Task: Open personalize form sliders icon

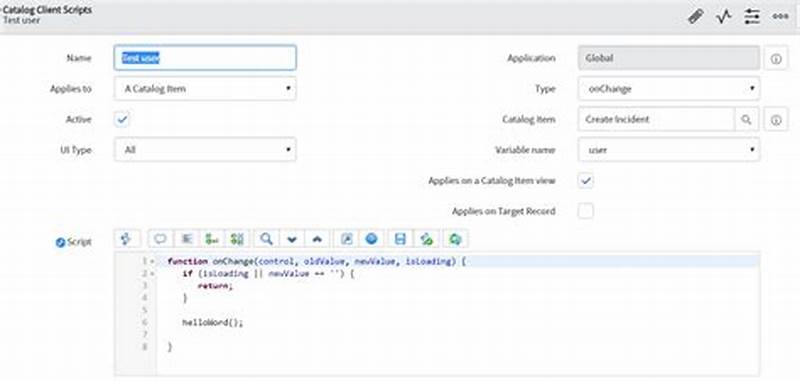Action: point(752,16)
